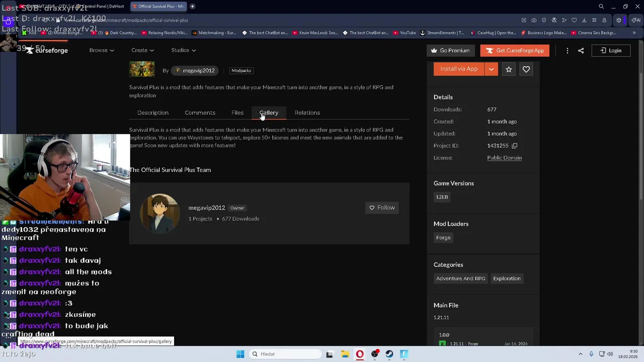
Task: Open Opera browser taskbar icon
Action: click(x=360, y=354)
